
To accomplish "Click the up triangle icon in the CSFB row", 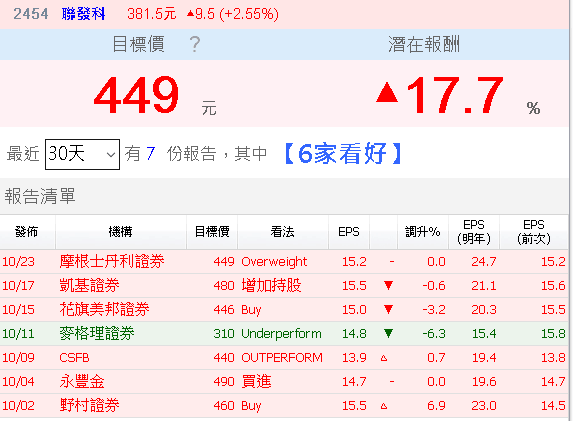I will (384, 358).
